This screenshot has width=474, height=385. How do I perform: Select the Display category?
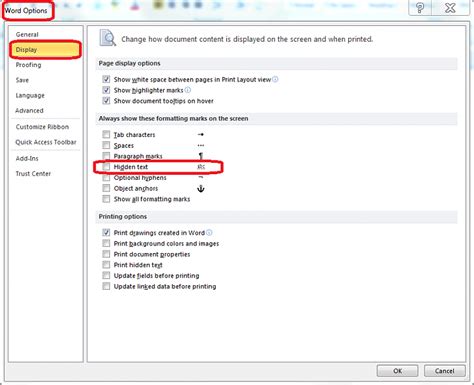pyautogui.click(x=45, y=50)
